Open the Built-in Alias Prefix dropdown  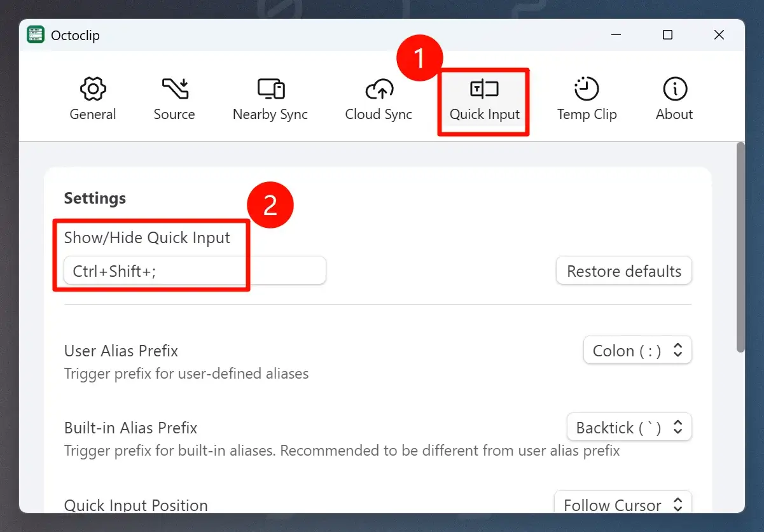coord(629,427)
